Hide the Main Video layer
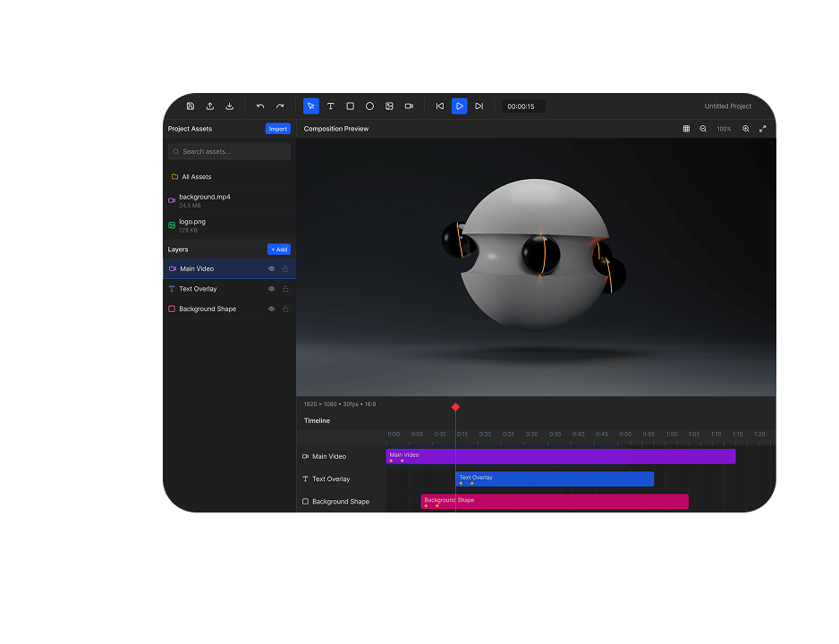 click(272, 269)
